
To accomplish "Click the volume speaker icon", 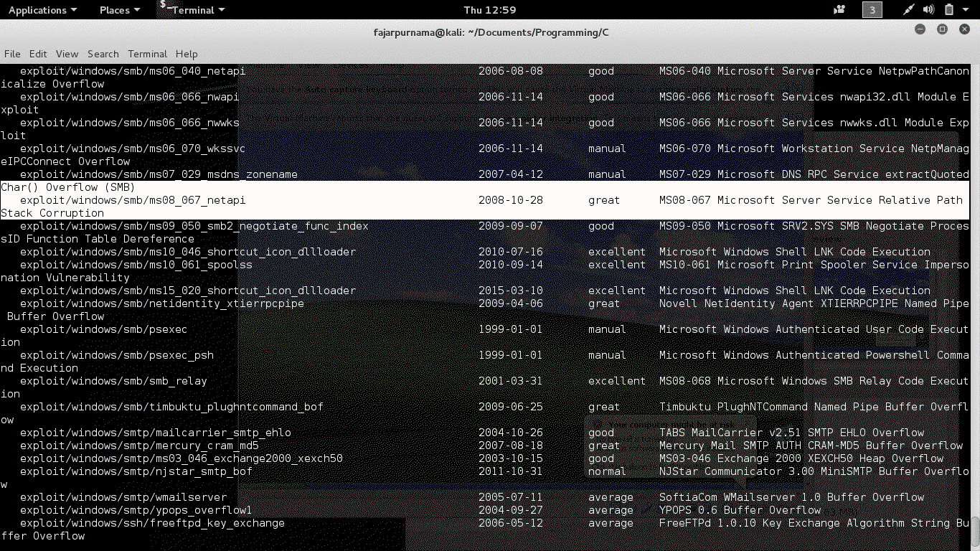I will [x=929, y=10].
